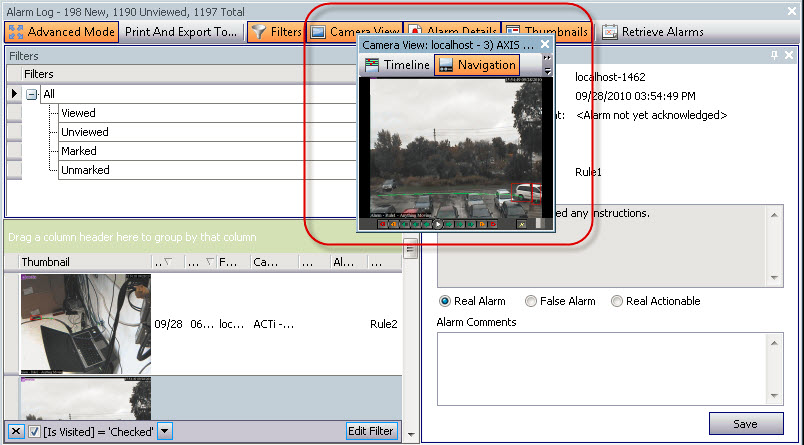Uncheck the Is Visited filter checkbox
The height and width of the screenshot is (445, 804).
point(34,432)
